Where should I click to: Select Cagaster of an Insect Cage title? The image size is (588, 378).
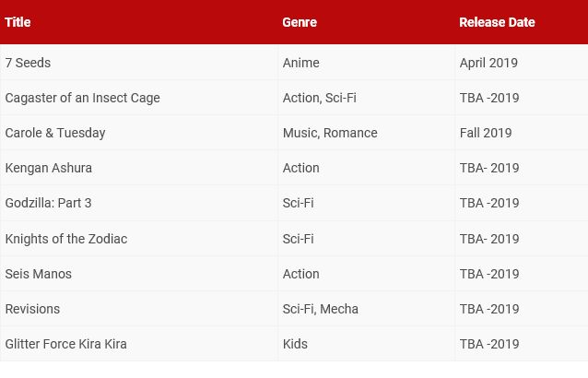point(83,98)
